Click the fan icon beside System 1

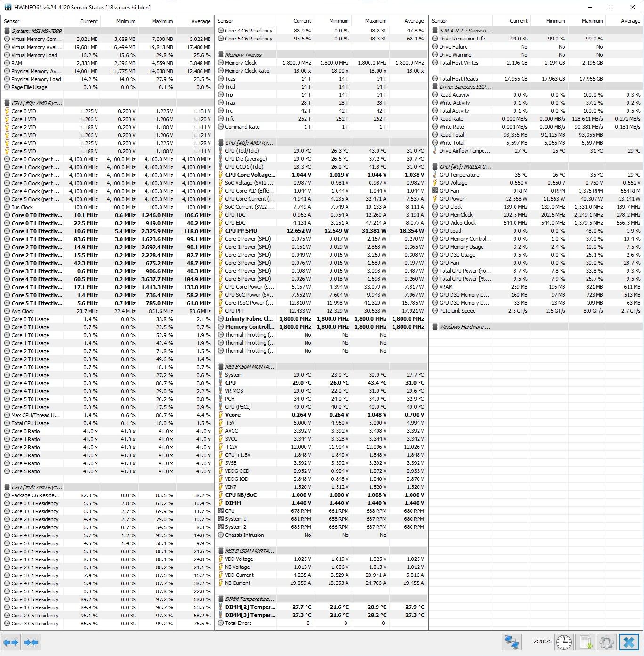click(221, 519)
